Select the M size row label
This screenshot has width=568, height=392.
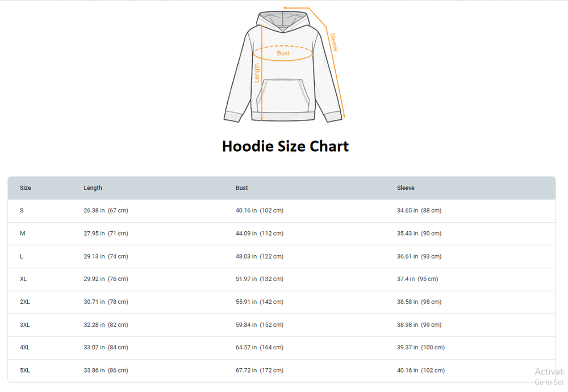pyautogui.click(x=23, y=233)
